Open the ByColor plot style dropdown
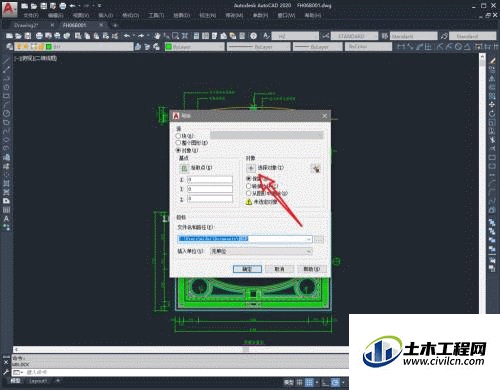500x390 pixels. 368,47
